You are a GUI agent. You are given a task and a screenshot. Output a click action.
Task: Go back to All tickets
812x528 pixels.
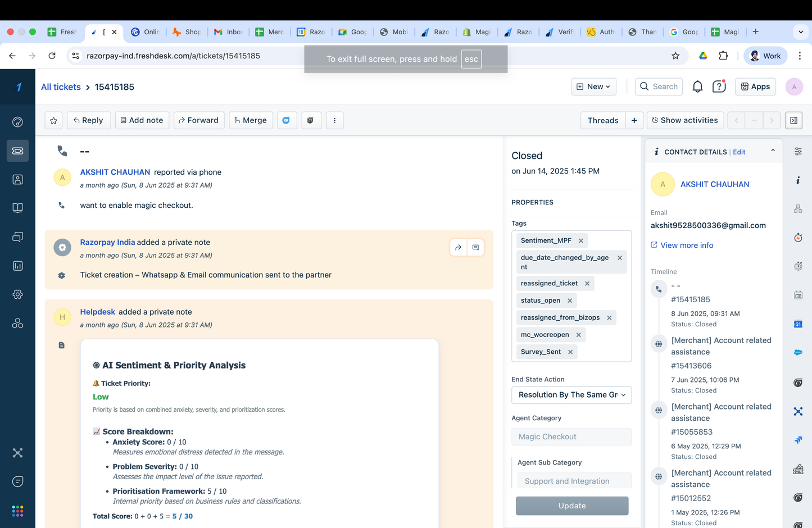[x=61, y=87]
